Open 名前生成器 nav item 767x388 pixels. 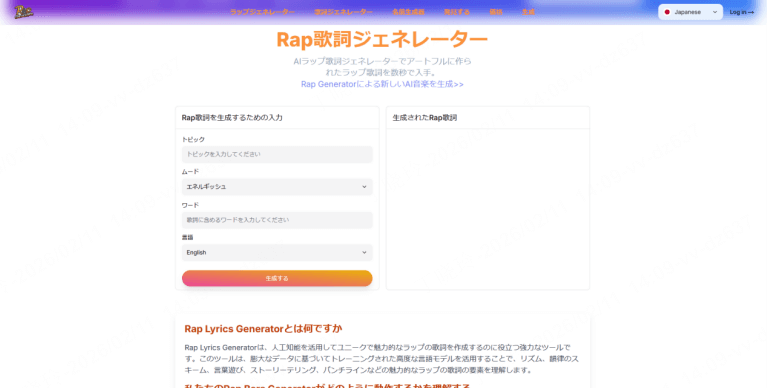click(x=408, y=12)
